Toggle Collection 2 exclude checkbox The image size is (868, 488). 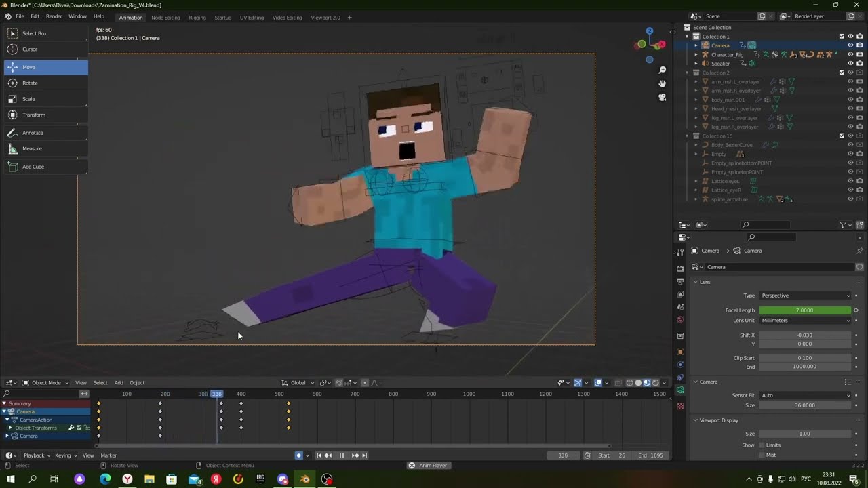click(842, 73)
